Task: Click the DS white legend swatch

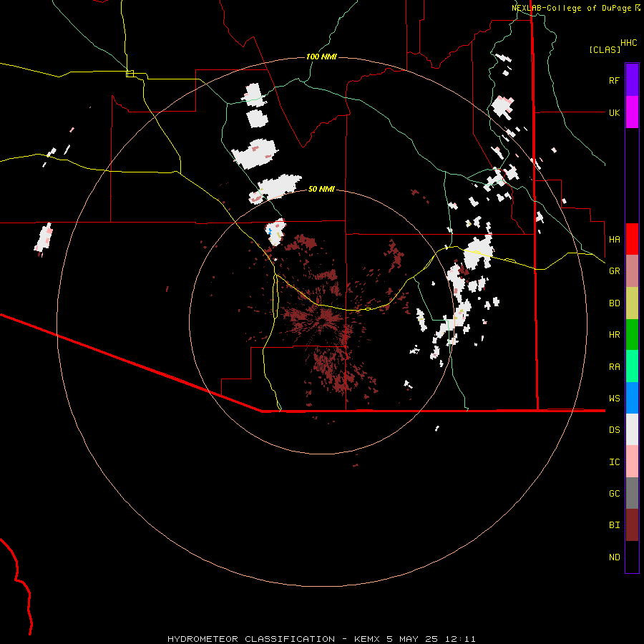Action: 632,429
